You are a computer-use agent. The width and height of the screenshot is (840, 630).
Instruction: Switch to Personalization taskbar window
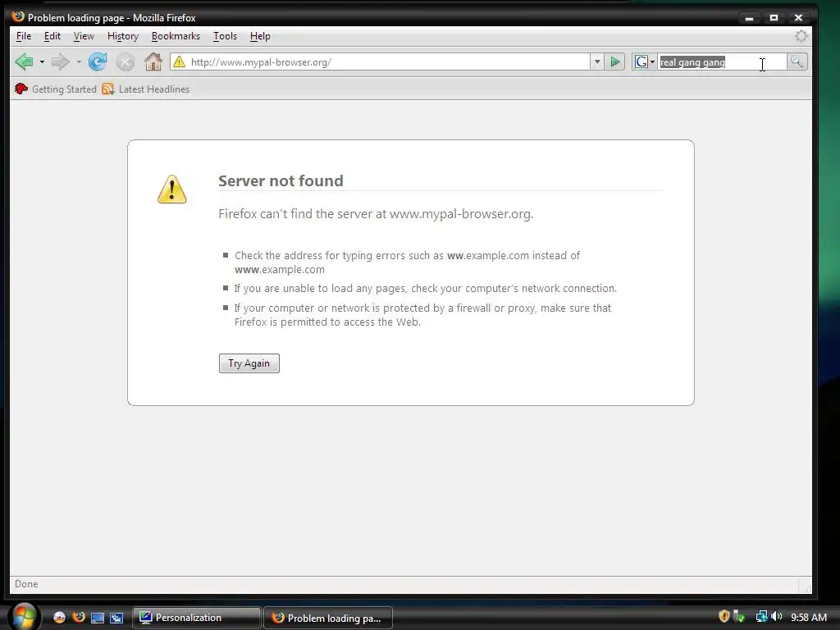coord(197,618)
